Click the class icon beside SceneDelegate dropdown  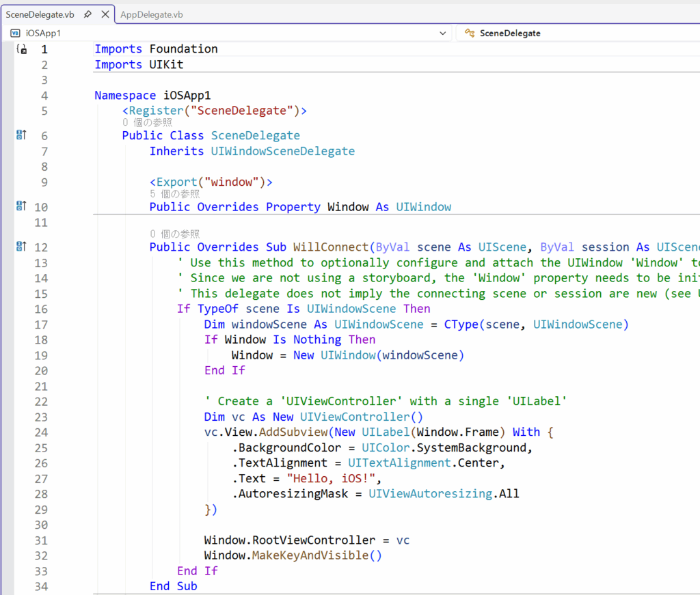click(470, 33)
